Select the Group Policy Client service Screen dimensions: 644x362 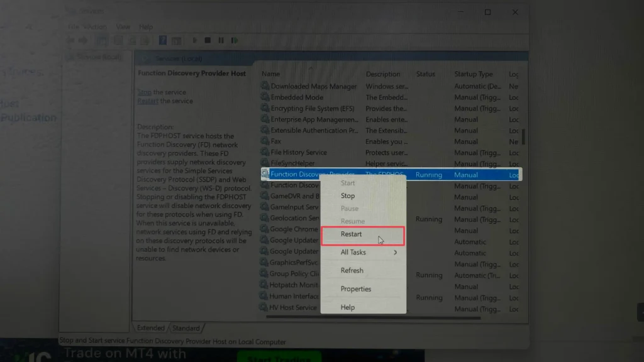(294, 274)
